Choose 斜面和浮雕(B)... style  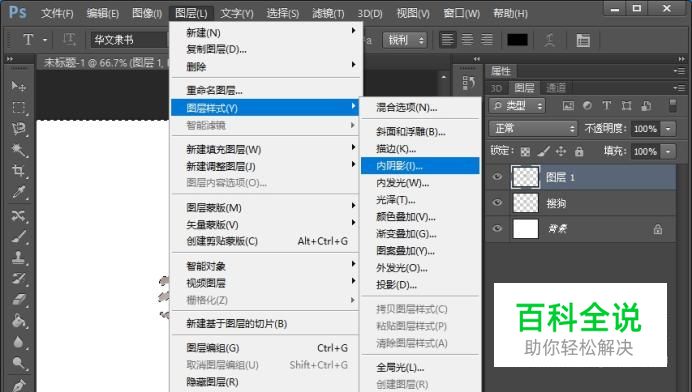tap(420, 132)
